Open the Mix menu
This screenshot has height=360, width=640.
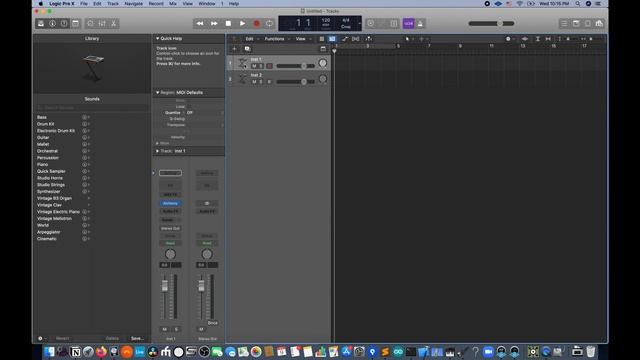click(173, 4)
